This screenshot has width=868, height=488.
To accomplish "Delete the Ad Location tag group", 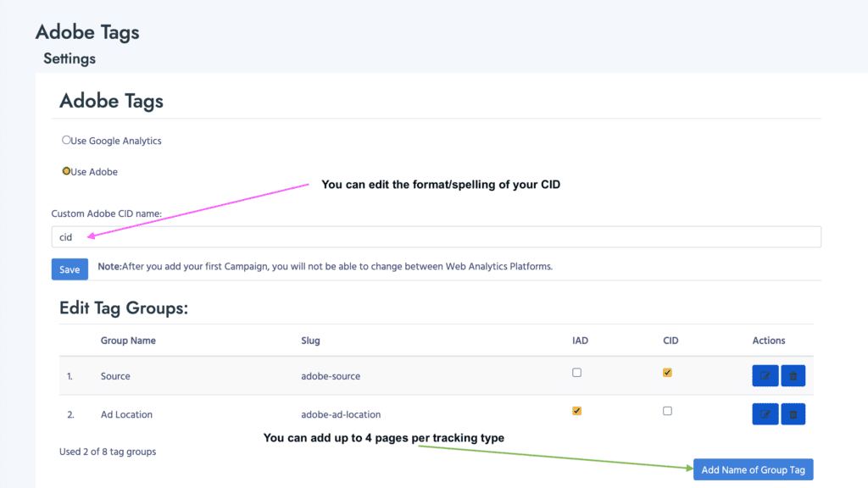I will click(793, 414).
